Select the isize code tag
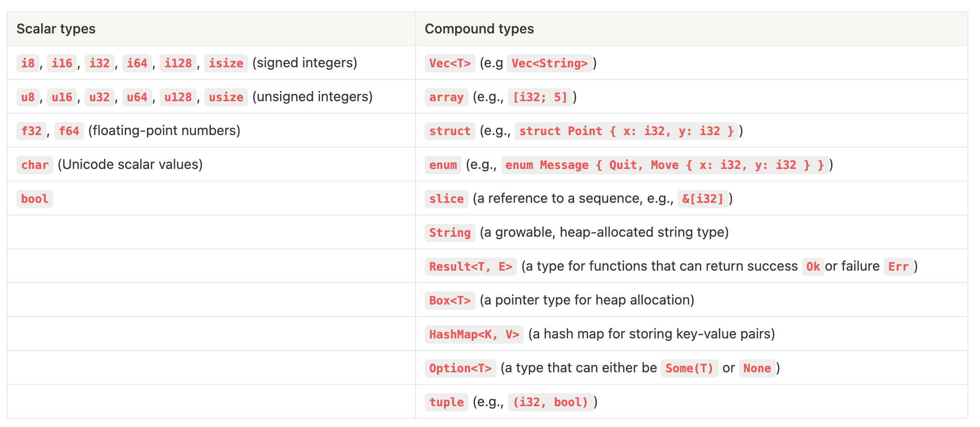This screenshot has height=427, width=980. coord(226,63)
